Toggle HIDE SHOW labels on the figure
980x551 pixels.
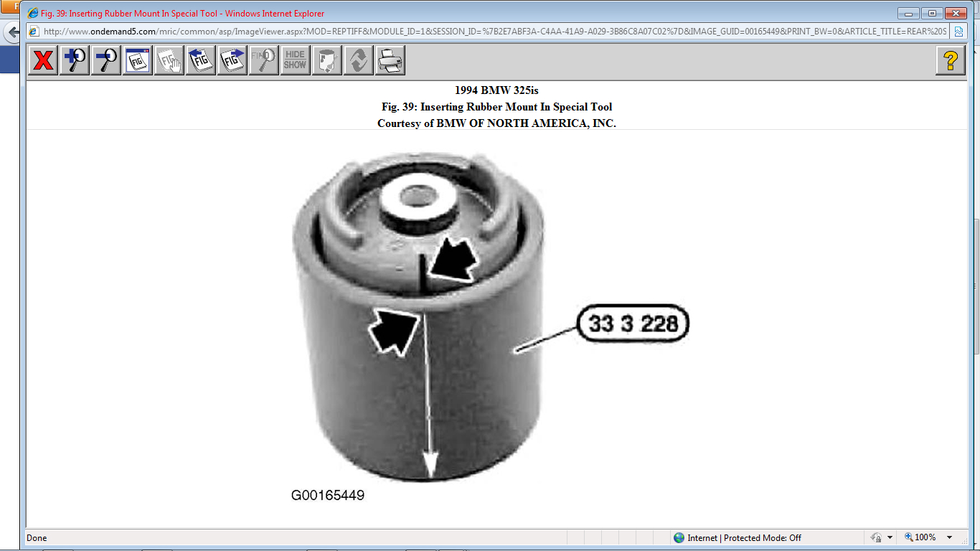(x=295, y=60)
